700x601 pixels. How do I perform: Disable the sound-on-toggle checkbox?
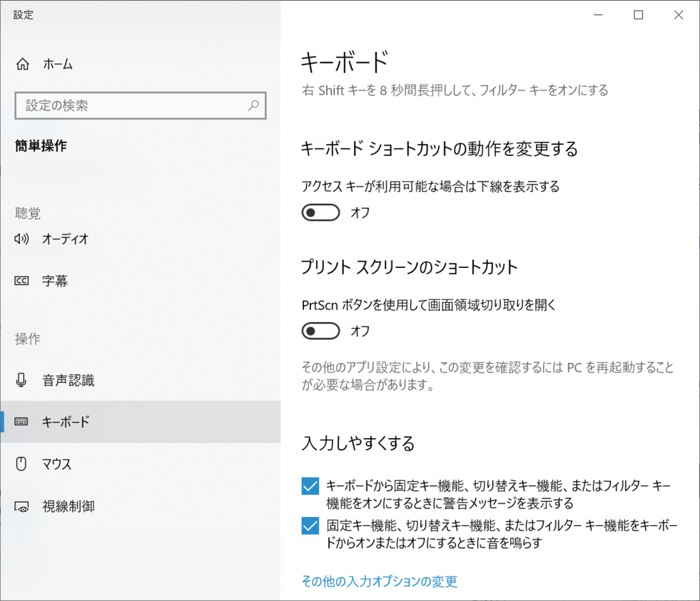(310, 524)
